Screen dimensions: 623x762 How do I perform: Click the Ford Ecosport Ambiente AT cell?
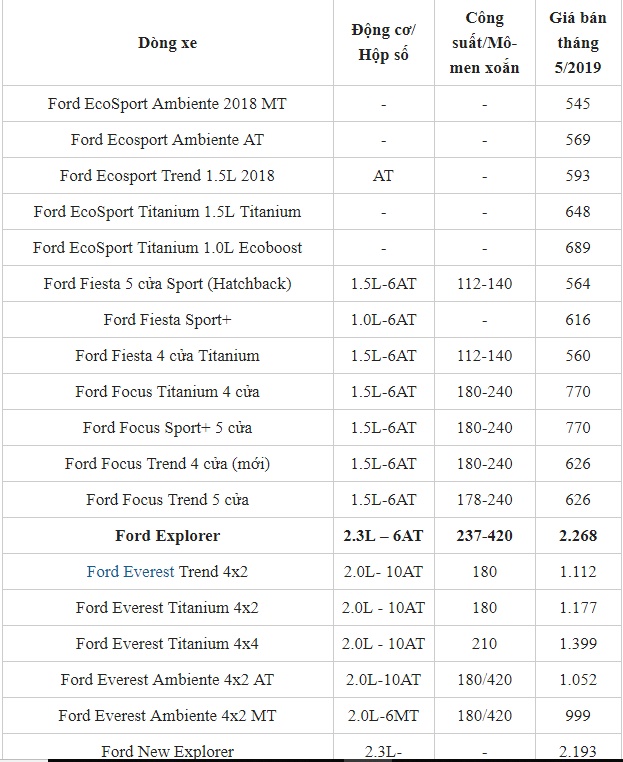[x=167, y=140]
